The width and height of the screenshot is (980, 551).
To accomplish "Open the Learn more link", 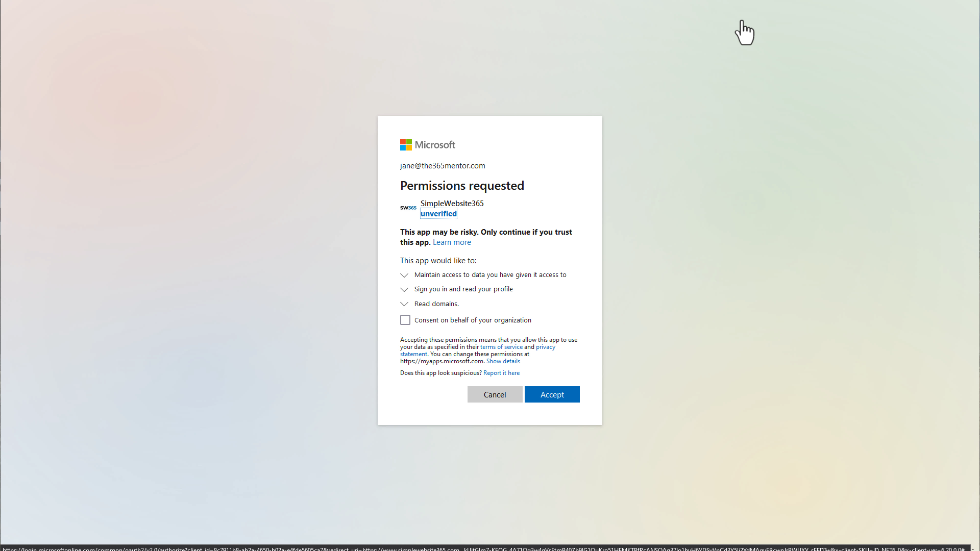I will point(452,242).
